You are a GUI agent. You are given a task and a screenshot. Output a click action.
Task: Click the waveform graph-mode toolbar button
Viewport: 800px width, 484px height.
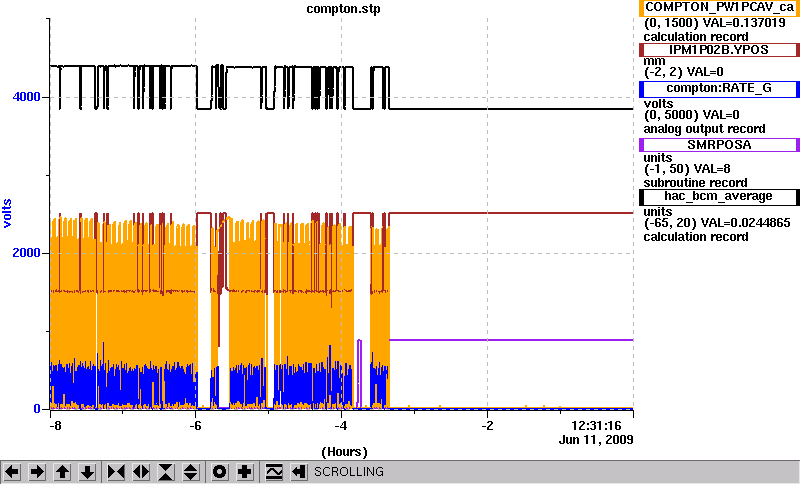coord(274,472)
